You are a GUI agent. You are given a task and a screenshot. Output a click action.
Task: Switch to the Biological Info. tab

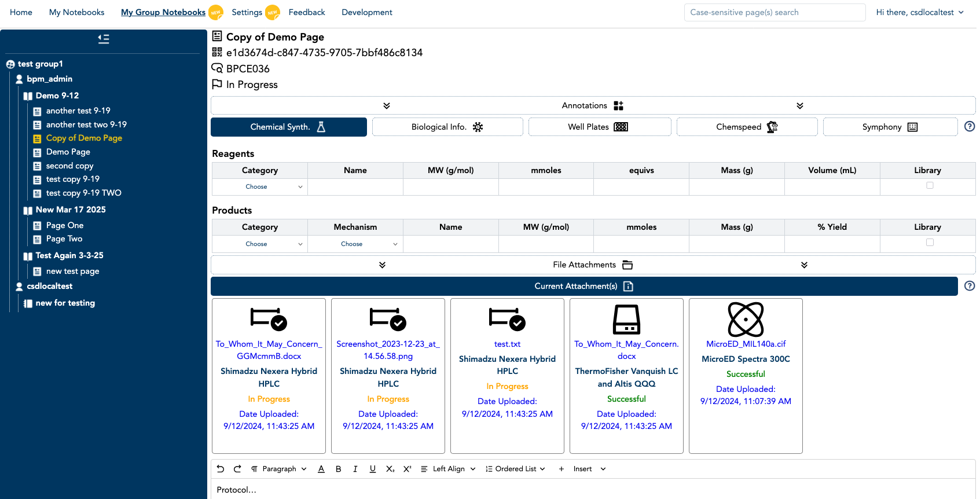[447, 127]
